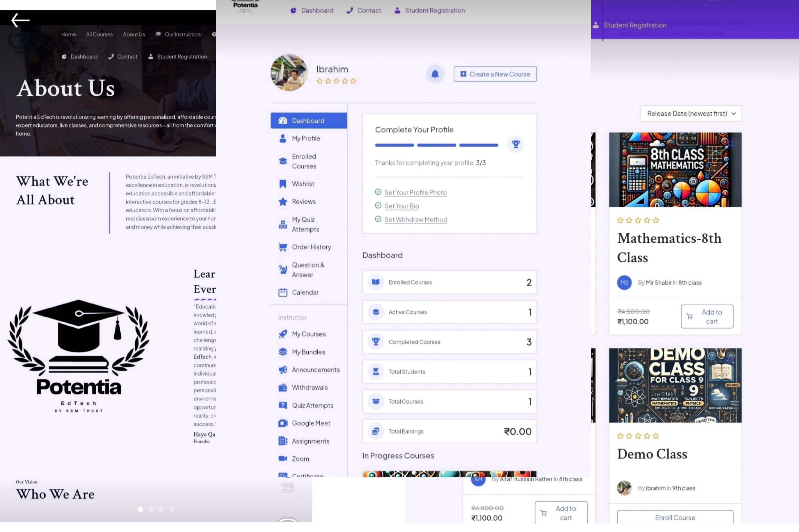
Task: Open Google Meet in instructor menu
Action: tap(311, 423)
